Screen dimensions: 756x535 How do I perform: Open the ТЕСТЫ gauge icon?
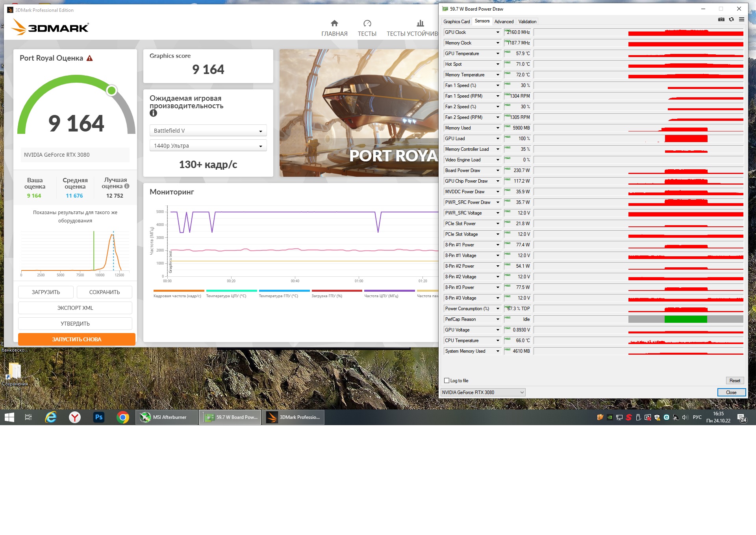(367, 24)
